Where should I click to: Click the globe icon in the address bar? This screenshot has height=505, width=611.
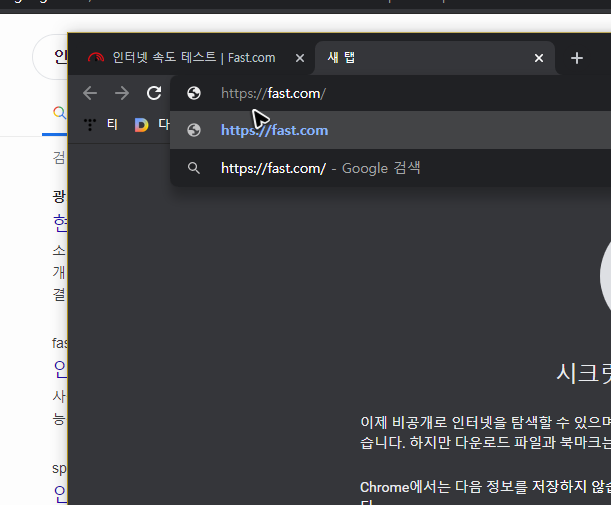[x=194, y=93]
